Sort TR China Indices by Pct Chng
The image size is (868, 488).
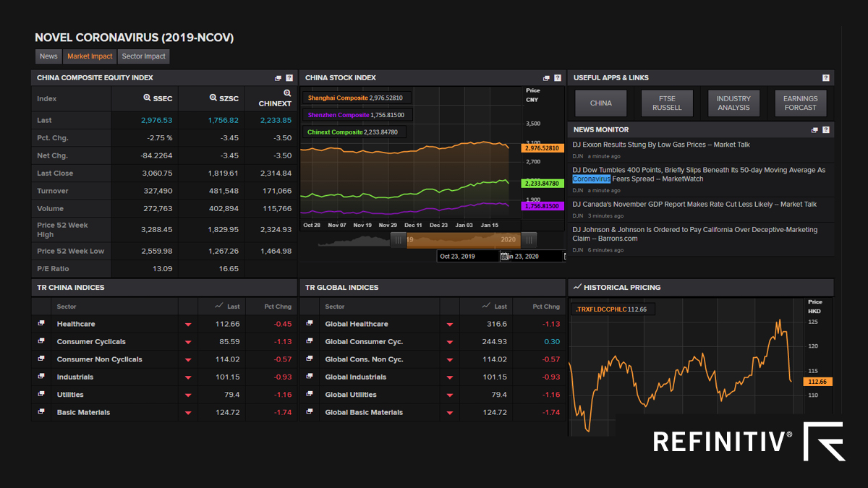(x=278, y=307)
